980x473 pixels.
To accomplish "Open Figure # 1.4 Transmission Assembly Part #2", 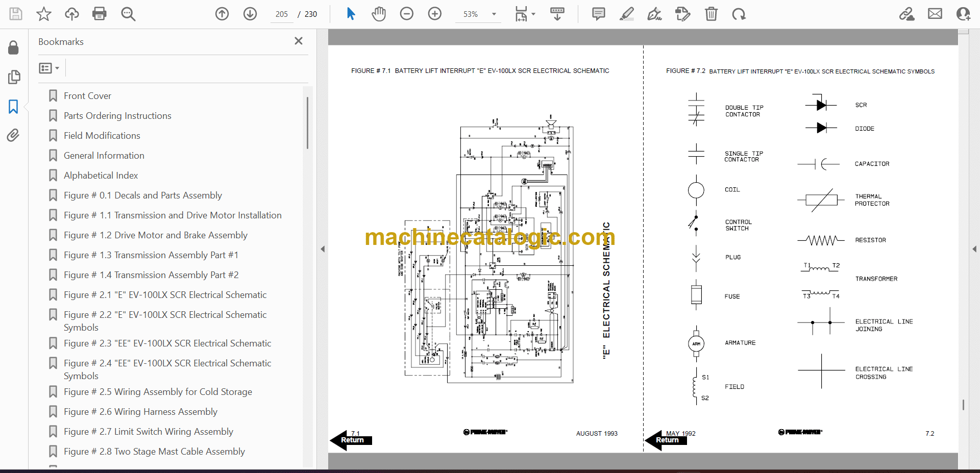I will (151, 275).
